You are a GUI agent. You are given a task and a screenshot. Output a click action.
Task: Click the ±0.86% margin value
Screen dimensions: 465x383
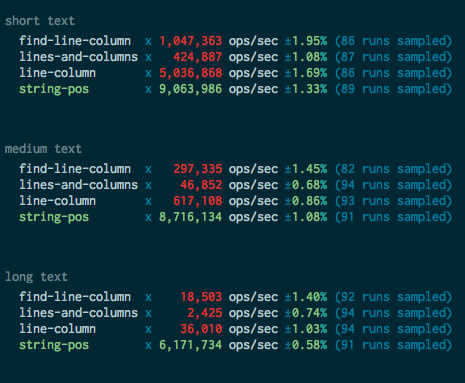pyautogui.click(x=306, y=201)
